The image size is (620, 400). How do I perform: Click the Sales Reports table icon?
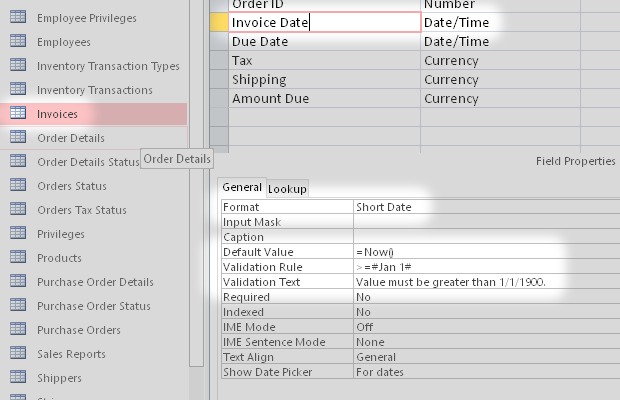[x=18, y=354]
